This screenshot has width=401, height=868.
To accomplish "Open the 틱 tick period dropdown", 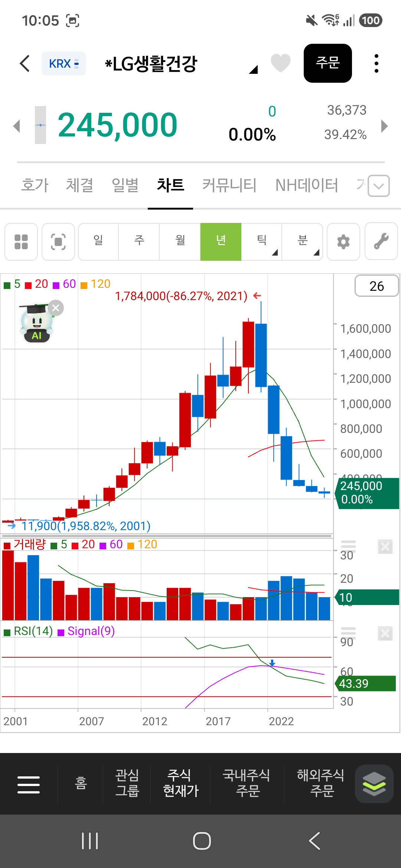I will pyautogui.click(x=262, y=242).
